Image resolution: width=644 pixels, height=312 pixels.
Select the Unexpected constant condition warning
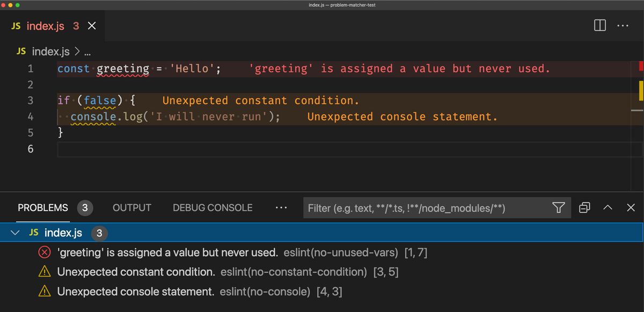136,272
